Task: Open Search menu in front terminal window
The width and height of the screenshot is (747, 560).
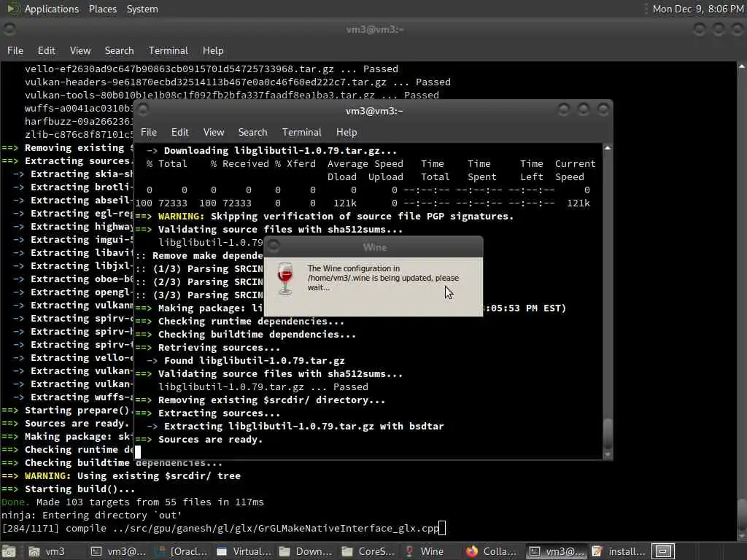Action: click(252, 133)
